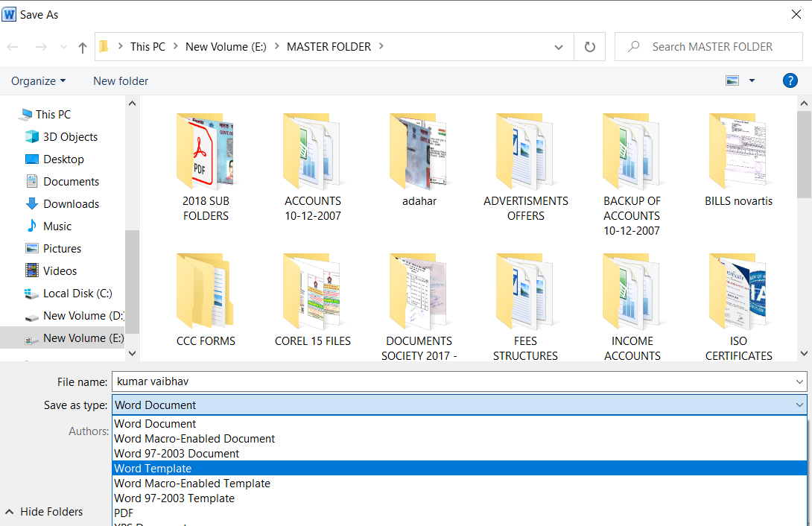Choose Word 97-2003 Document type

460,454
